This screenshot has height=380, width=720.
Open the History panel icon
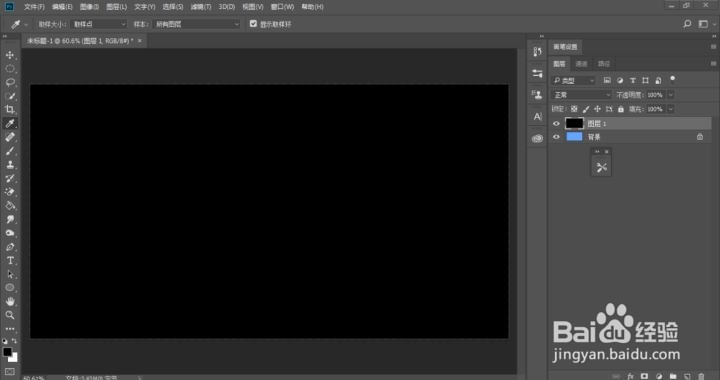pyautogui.click(x=537, y=51)
